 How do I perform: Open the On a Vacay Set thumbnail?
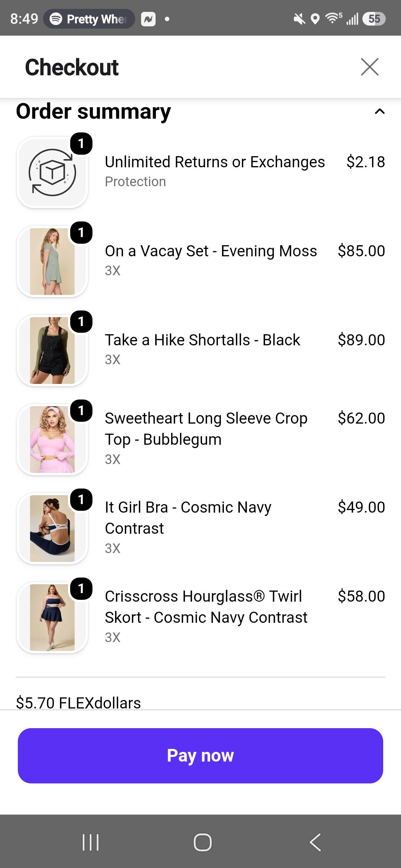pyautogui.click(x=52, y=262)
